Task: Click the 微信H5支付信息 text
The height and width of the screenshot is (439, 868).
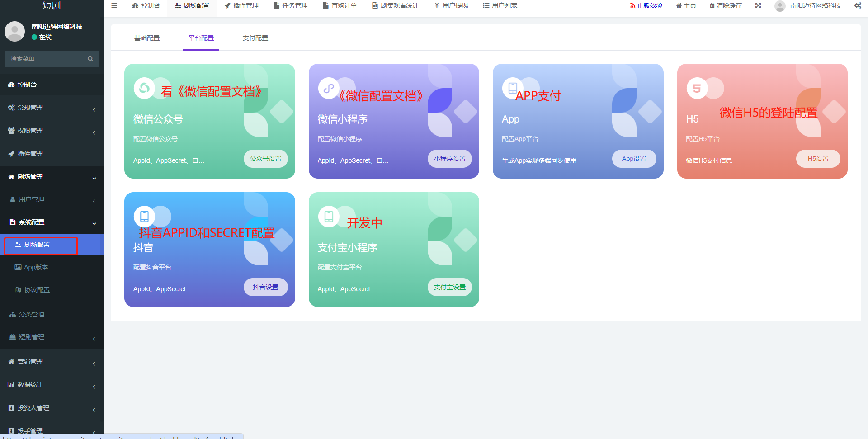Action: (x=709, y=160)
